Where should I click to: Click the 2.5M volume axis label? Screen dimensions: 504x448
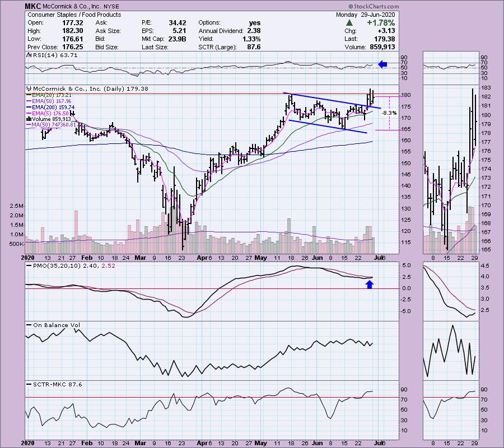click(x=17, y=206)
